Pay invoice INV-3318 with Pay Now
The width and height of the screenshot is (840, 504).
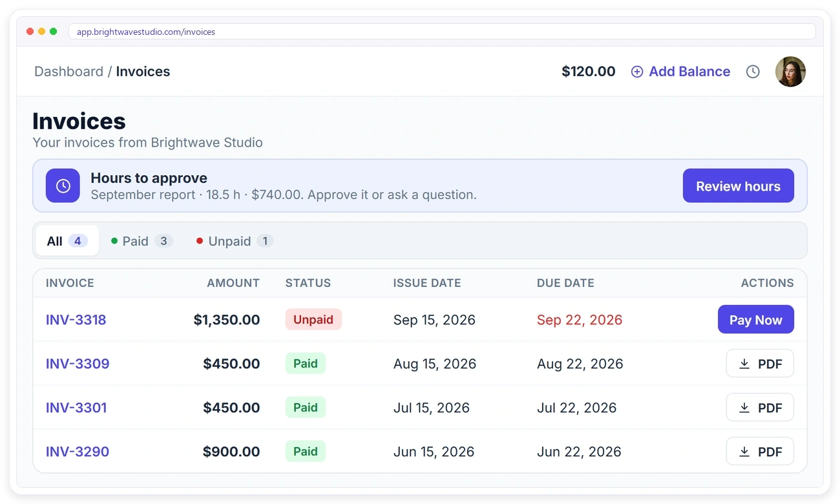point(755,320)
